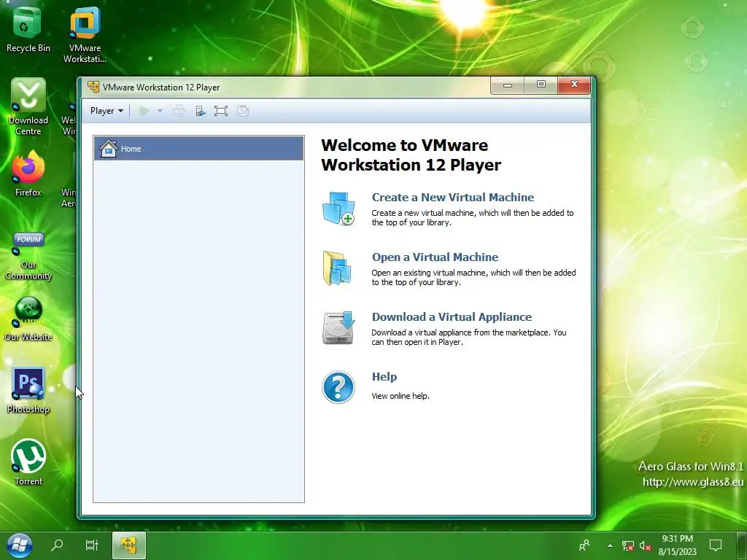Viewport: 747px width, 560px height.
Task: Click the hard disk download appliance icon
Action: click(x=338, y=327)
